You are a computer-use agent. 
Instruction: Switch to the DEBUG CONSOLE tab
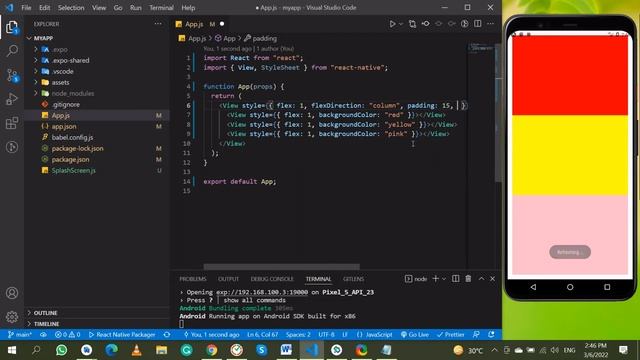[272, 279]
